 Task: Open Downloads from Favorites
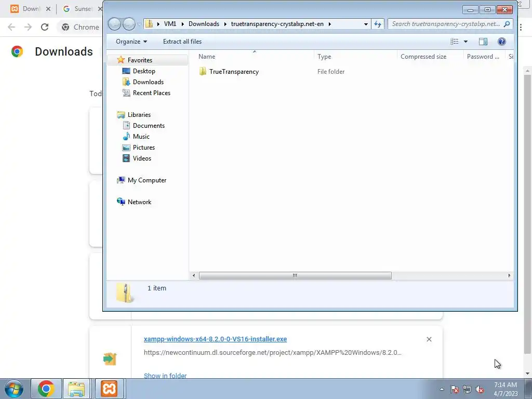pyautogui.click(x=148, y=82)
